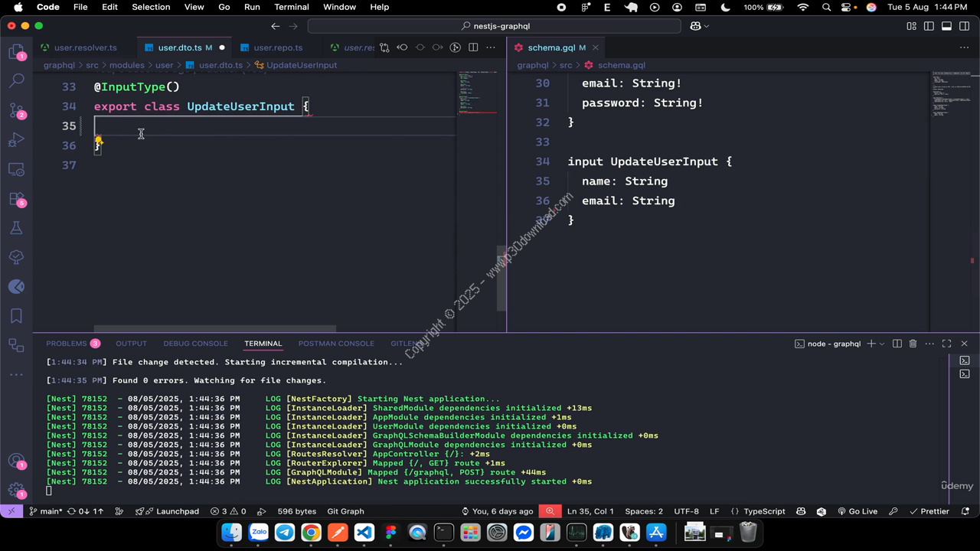The width and height of the screenshot is (980, 551).
Task: Open the Search view in activity bar
Action: [x=16, y=80]
